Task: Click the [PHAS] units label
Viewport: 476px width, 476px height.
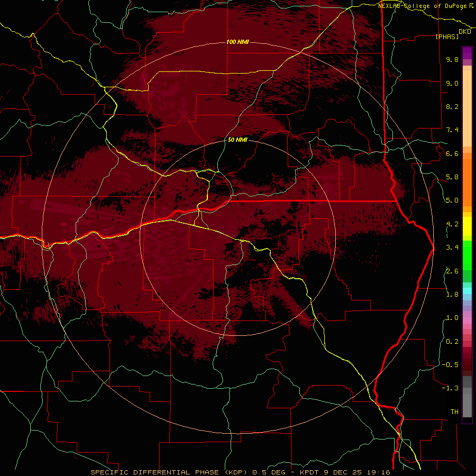Action: (x=447, y=37)
